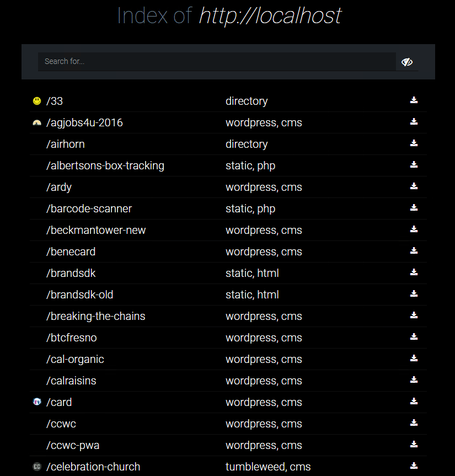Download the /33 directory
455x476 pixels.
click(414, 100)
